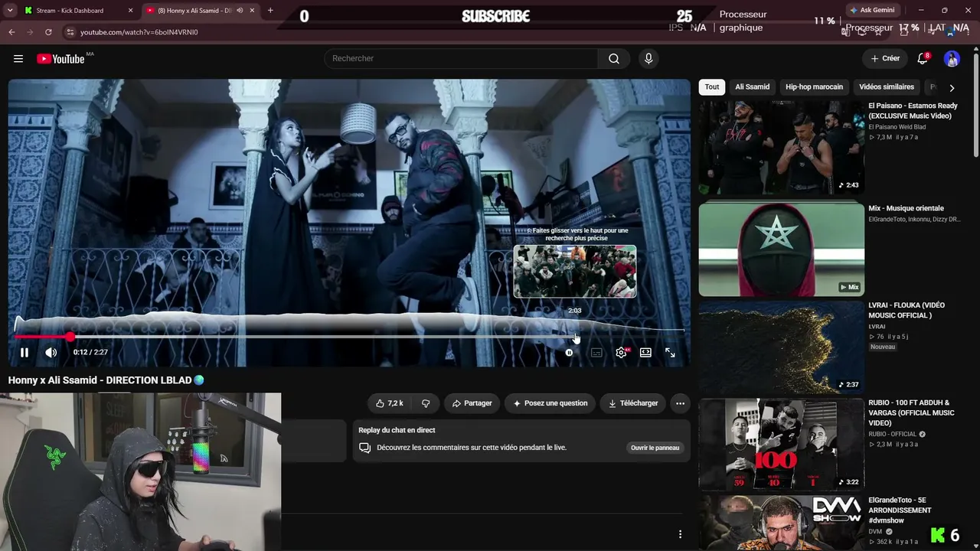The image size is (980, 551).
Task: Click the Nouveau badge on LVRAI video
Action: tap(883, 347)
